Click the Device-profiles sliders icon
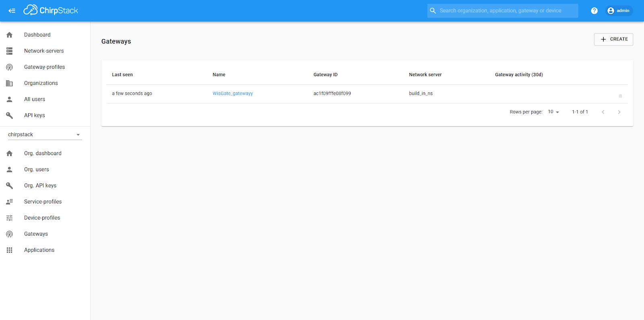Image resolution: width=644 pixels, height=320 pixels. pyautogui.click(x=10, y=218)
